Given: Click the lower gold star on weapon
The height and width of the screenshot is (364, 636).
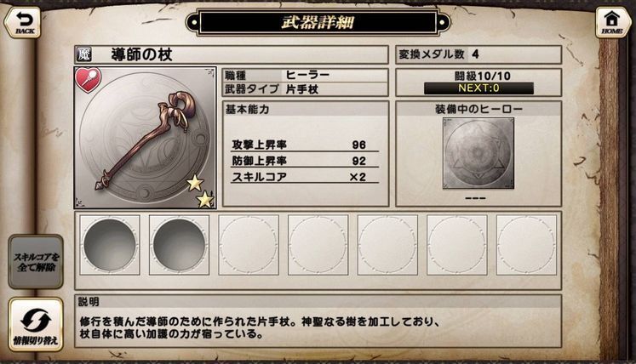Looking at the screenshot, I should [x=205, y=199].
